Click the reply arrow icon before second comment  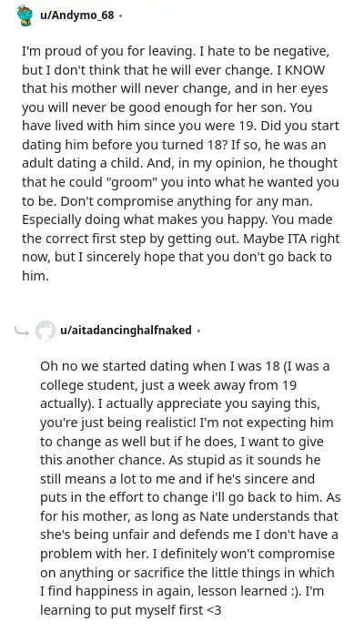pyautogui.click(x=21, y=331)
